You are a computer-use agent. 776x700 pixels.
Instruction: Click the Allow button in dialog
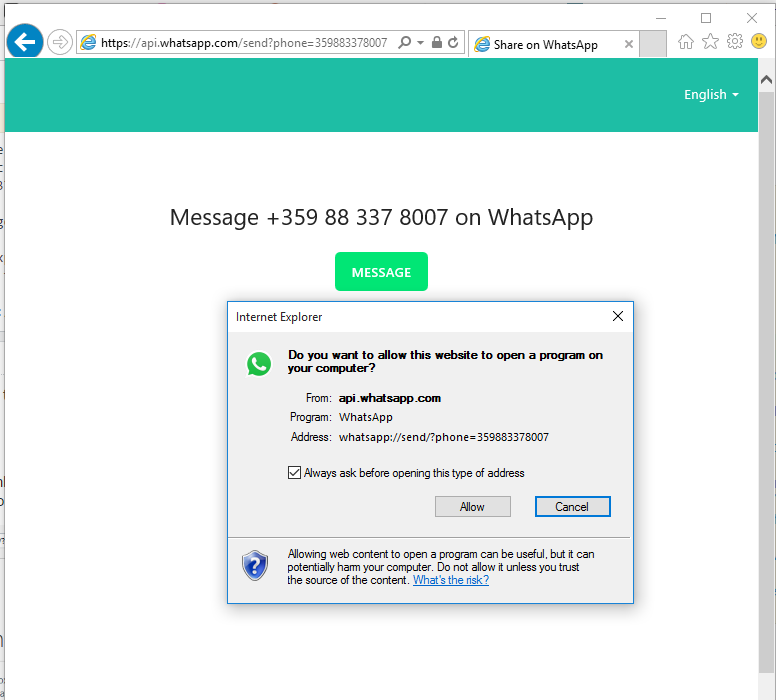[472, 507]
